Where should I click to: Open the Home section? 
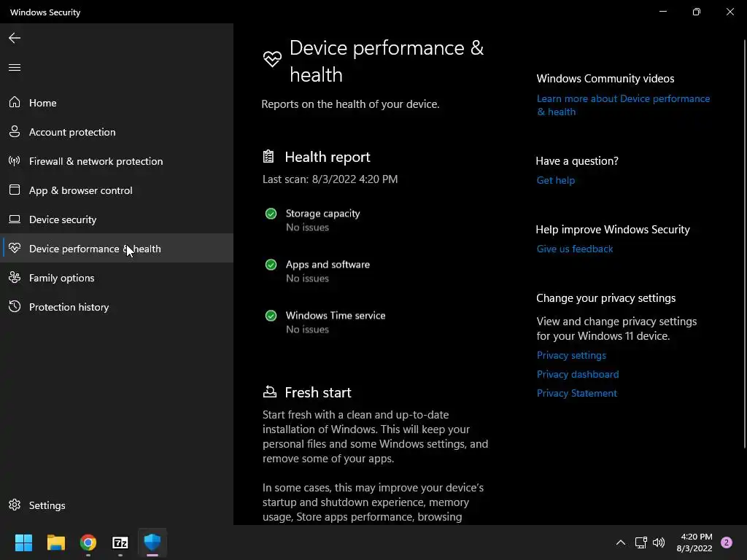[x=117, y=102]
